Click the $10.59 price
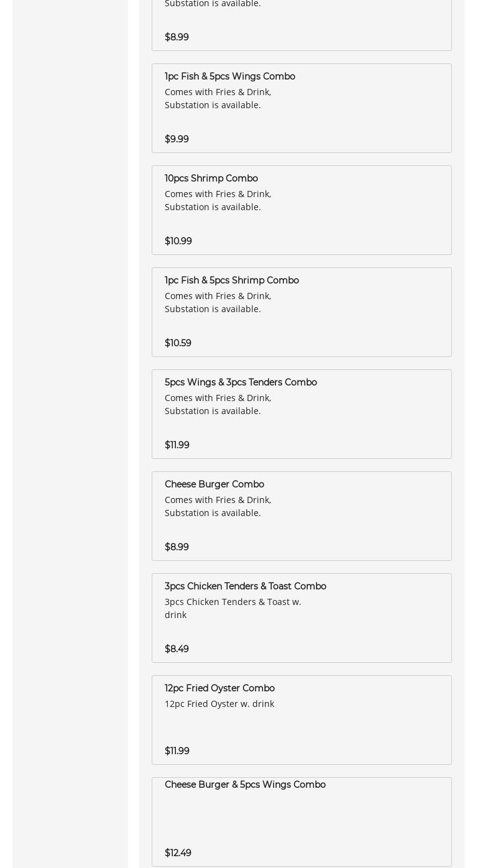Viewport: 488px width, 868px height. pyautogui.click(x=178, y=343)
